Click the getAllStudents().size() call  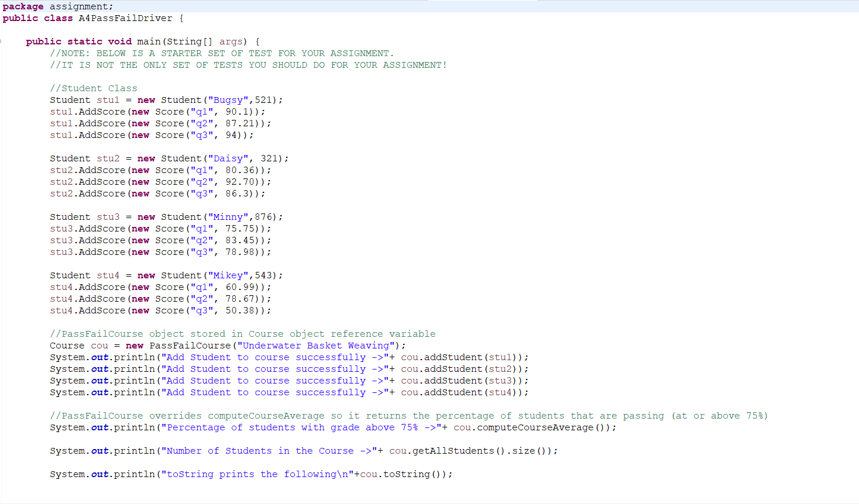(x=486, y=450)
